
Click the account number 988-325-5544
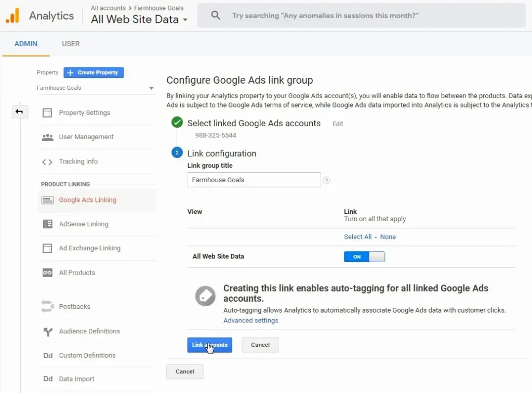pos(216,135)
